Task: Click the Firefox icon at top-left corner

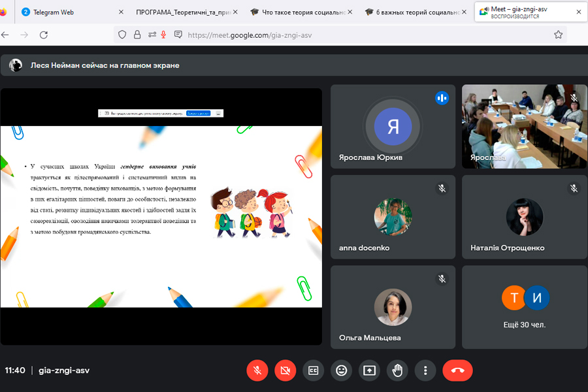Action: click(3, 12)
